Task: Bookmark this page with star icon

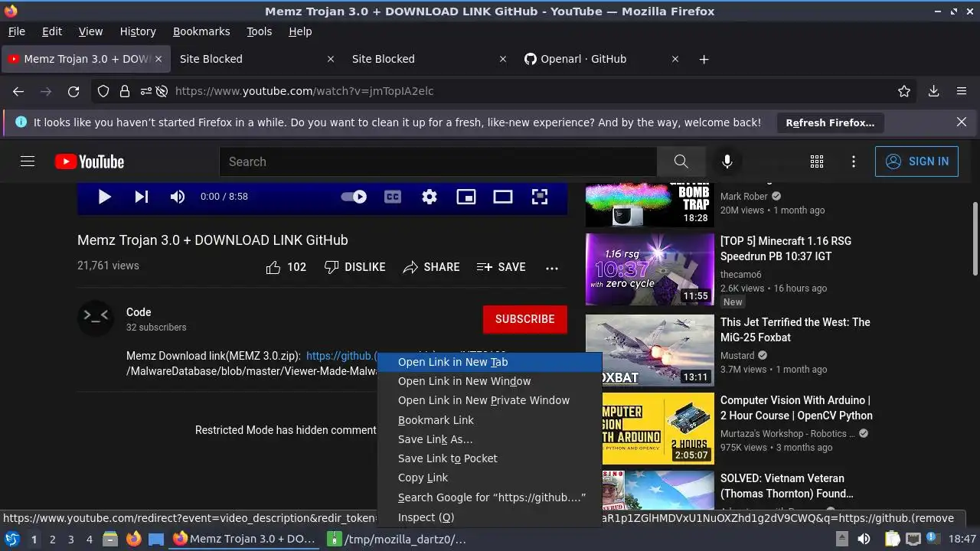Action: click(904, 91)
